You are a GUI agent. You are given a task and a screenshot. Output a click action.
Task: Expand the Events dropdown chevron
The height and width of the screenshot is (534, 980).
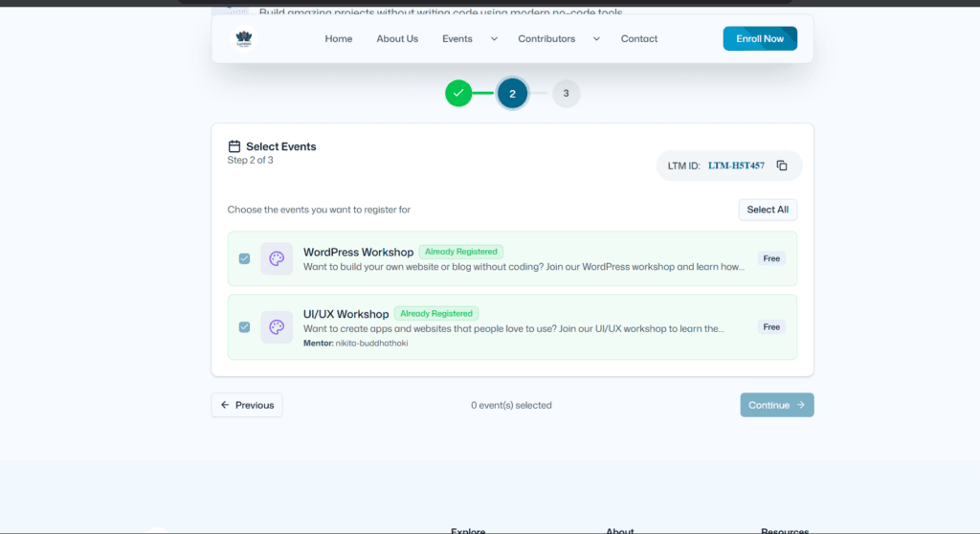494,39
